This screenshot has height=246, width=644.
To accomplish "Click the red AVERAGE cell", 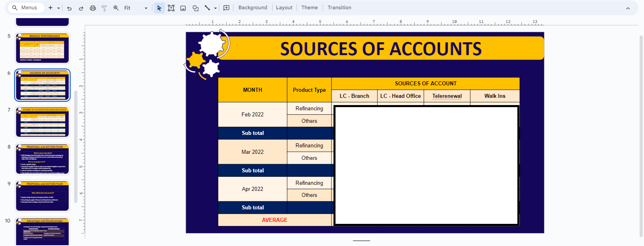I will pos(275,220).
